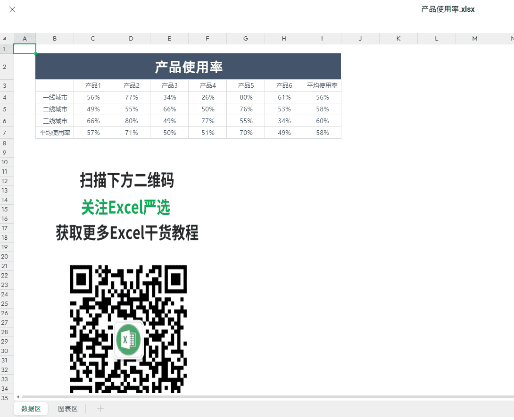This screenshot has width=514, height=420.
Task: Click the horizontal scrollbar track
Action: click(267, 397)
